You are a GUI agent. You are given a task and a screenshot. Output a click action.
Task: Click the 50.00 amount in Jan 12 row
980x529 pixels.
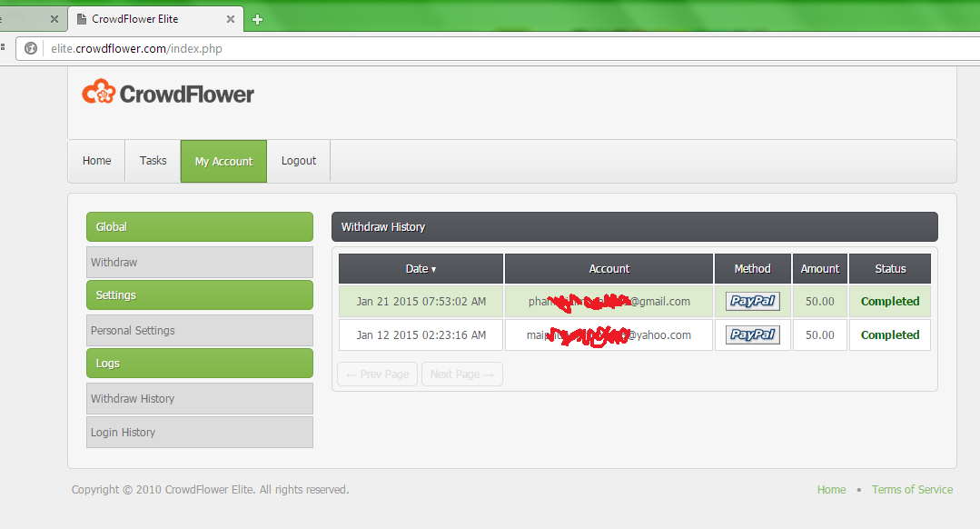[x=820, y=335]
